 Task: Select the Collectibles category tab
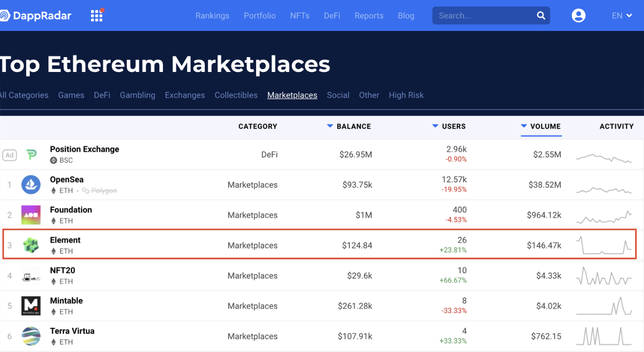pyautogui.click(x=236, y=95)
